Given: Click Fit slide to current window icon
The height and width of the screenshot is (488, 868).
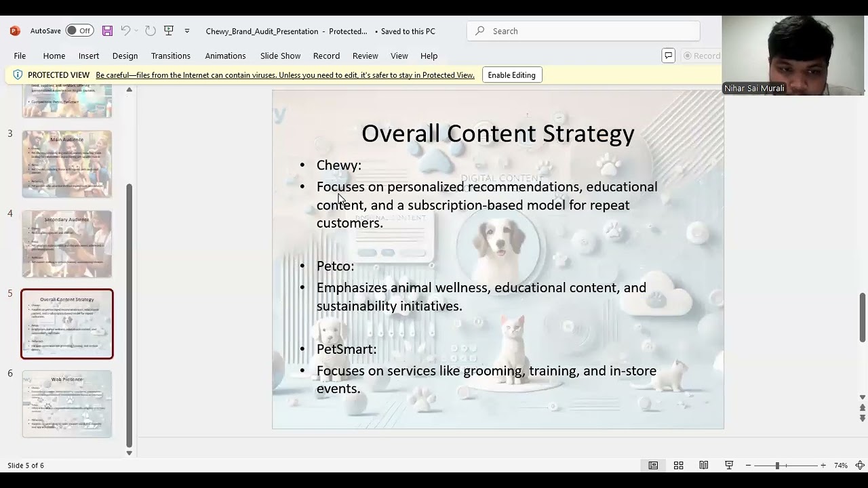Looking at the screenshot, I should 860,466.
